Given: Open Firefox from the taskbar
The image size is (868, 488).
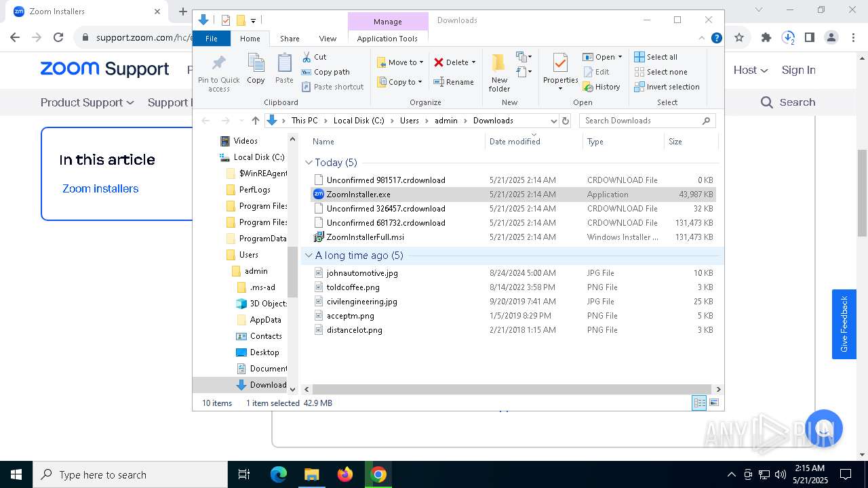Looking at the screenshot, I should pos(345,474).
